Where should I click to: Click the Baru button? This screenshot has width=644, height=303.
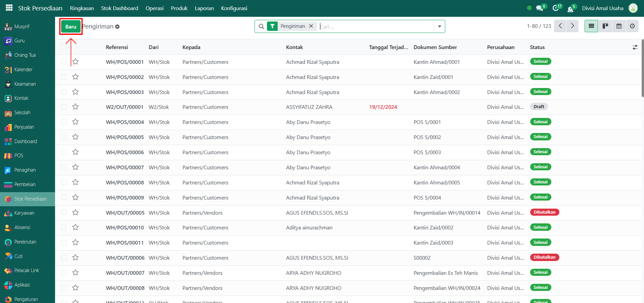[71, 27]
